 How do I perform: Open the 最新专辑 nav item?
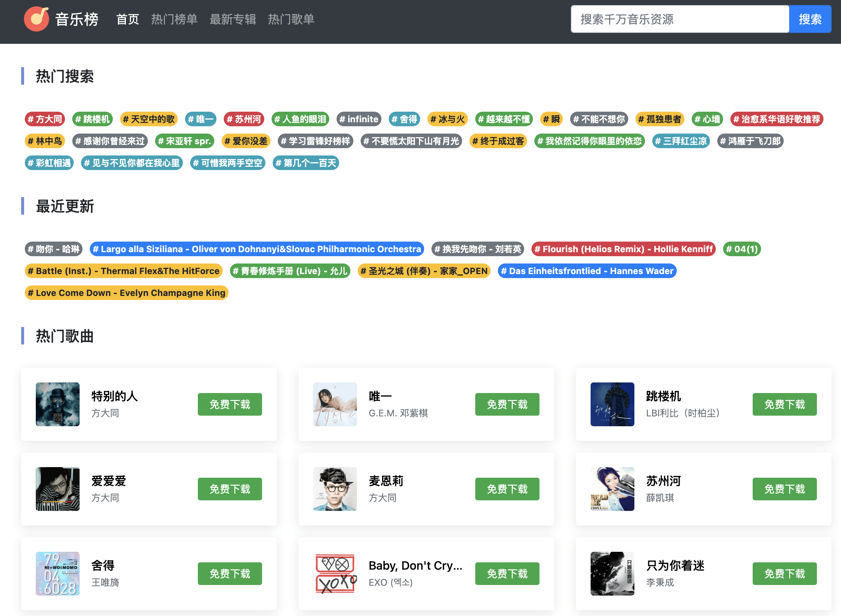(x=233, y=19)
